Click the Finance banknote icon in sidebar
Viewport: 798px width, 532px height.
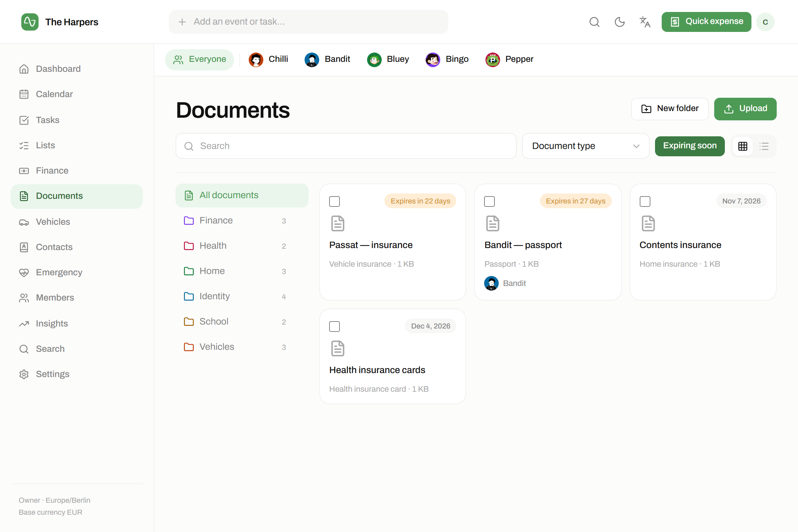tap(24, 171)
